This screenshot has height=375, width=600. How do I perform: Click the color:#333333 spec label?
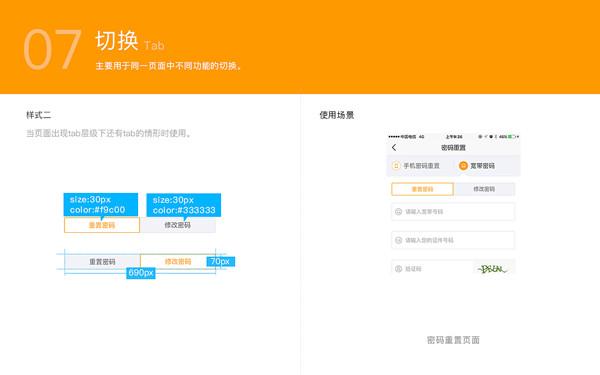184,205
